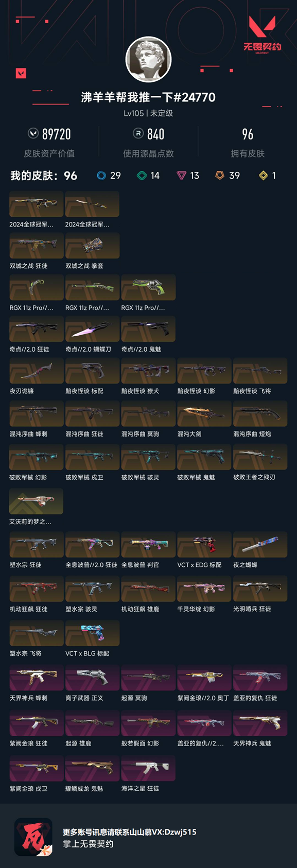Click the 皮肤资产价值 label
The height and width of the screenshot is (868, 297).
pyautogui.click(x=49, y=153)
